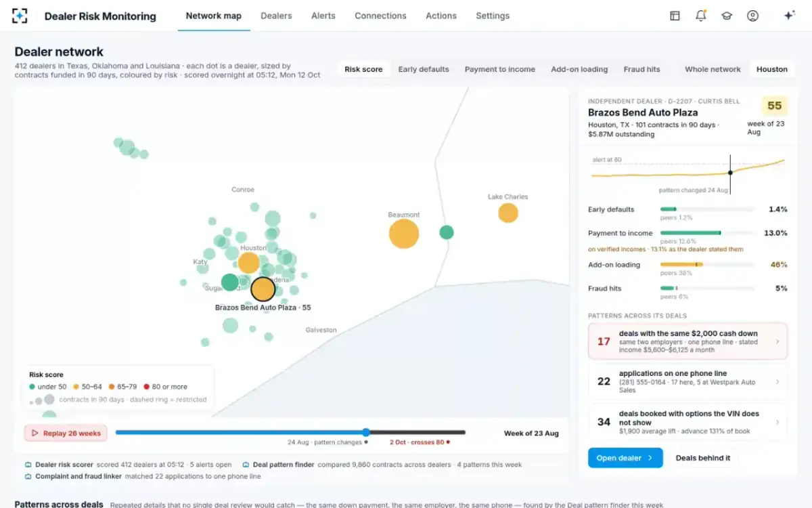
Task: Click the week timeline slider handle
Action: [x=366, y=432]
